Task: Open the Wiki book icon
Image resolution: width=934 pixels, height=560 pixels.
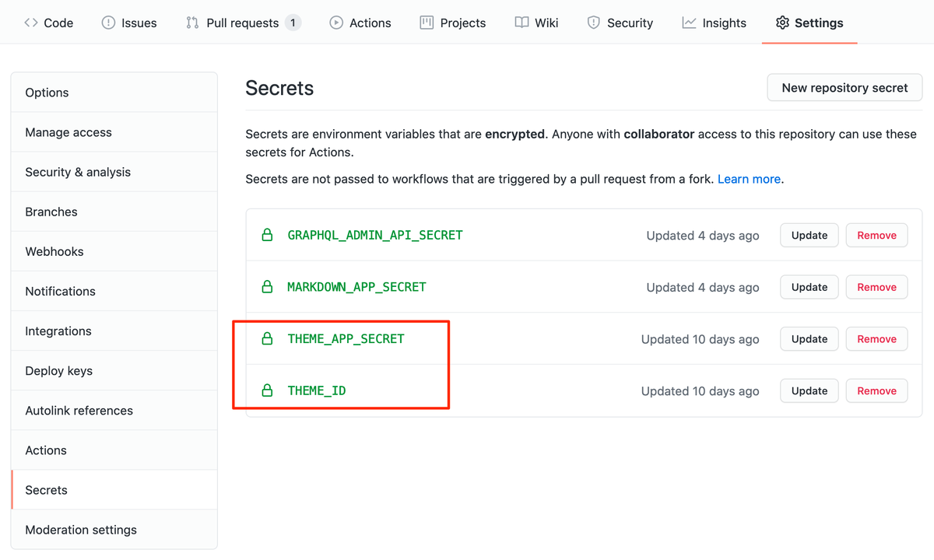Action: coord(521,23)
